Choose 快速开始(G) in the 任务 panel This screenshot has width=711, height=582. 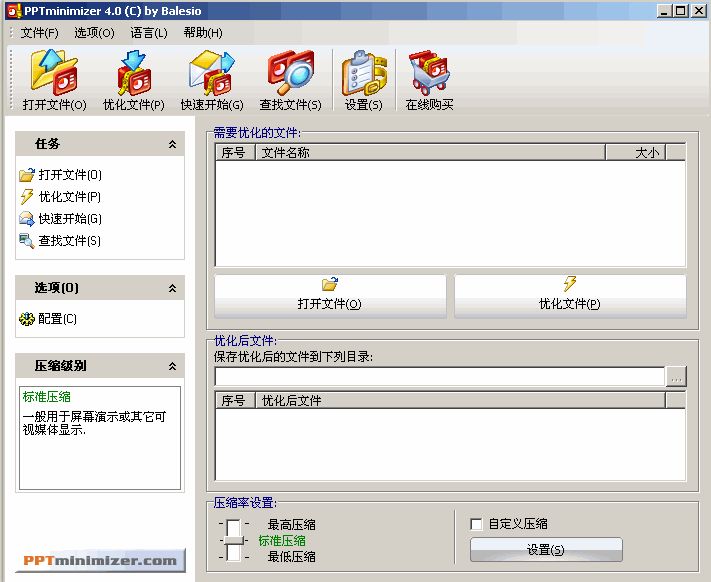pyautogui.click(x=61, y=219)
